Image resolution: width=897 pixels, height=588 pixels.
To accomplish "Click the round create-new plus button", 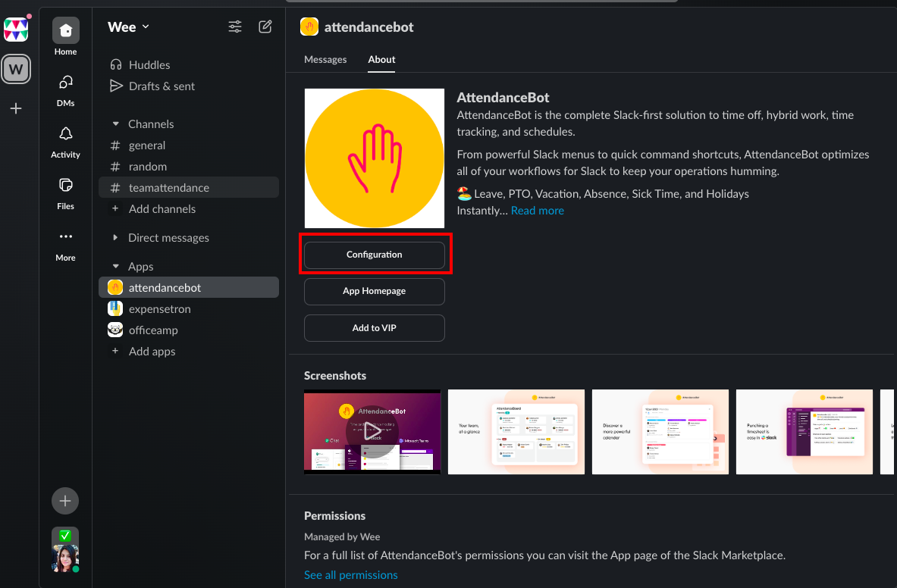I will pos(65,501).
